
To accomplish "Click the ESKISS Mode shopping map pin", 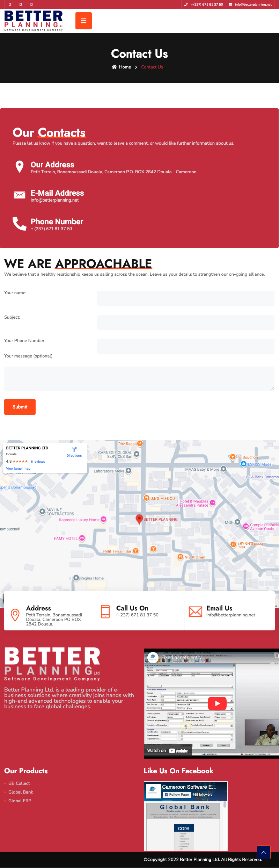I will pyautogui.click(x=244, y=464).
